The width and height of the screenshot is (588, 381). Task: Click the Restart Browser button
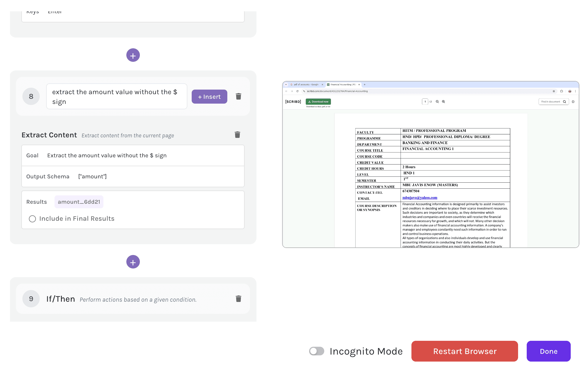tap(465, 351)
